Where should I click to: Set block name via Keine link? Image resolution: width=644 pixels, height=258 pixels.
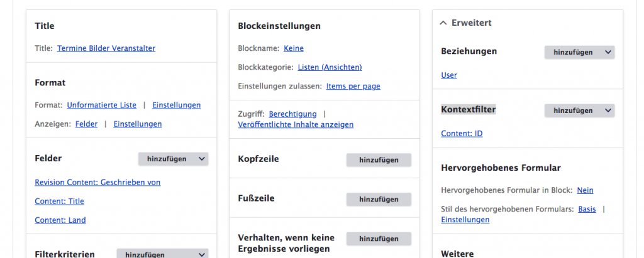coord(294,48)
